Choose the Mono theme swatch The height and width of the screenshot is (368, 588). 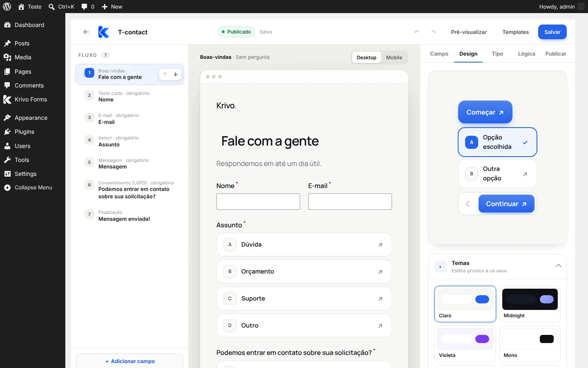pyautogui.click(x=530, y=343)
